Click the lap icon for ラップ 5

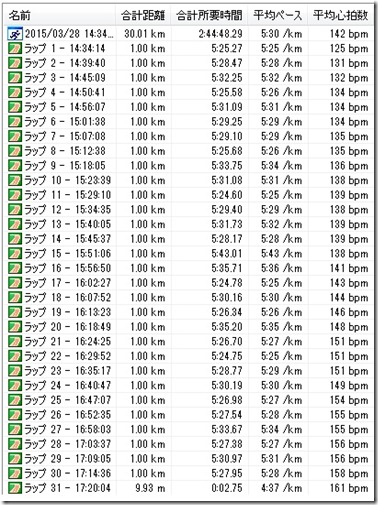pyautogui.click(x=15, y=107)
